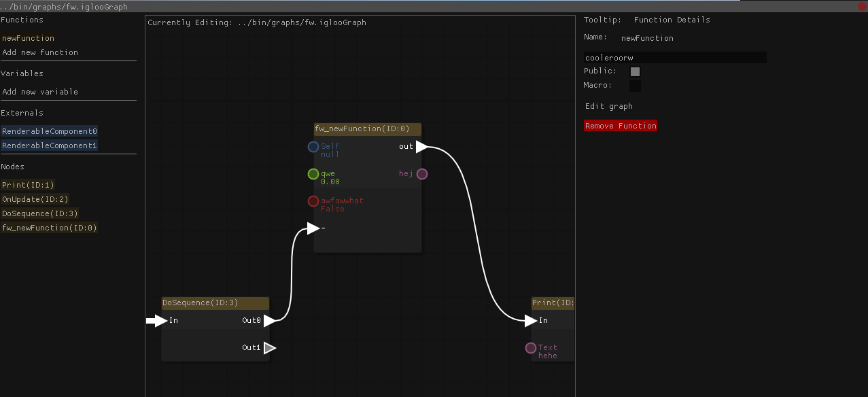Viewport: 868px width, 397px height.
Task: Click the Print(ID: node title bar
Action: pos(553,303)
